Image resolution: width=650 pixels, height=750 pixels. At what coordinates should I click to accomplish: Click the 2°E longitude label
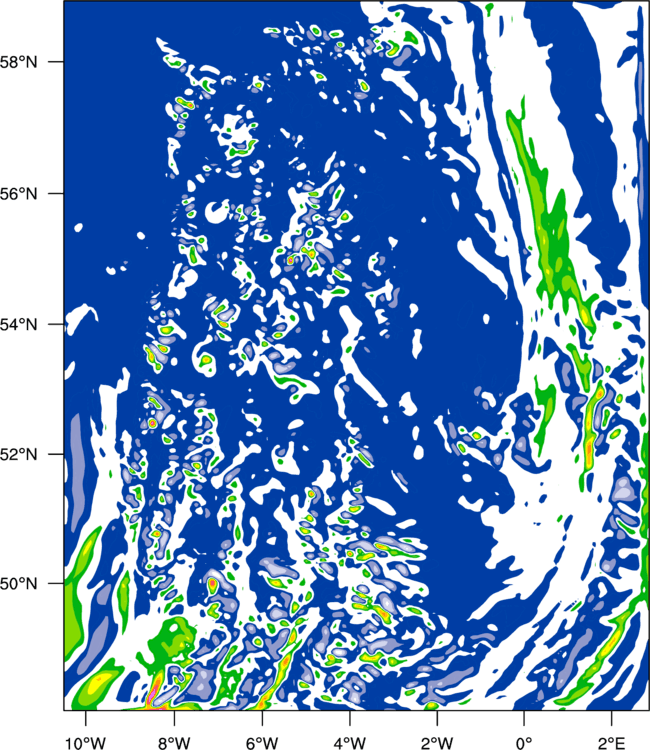click(612, 743)
